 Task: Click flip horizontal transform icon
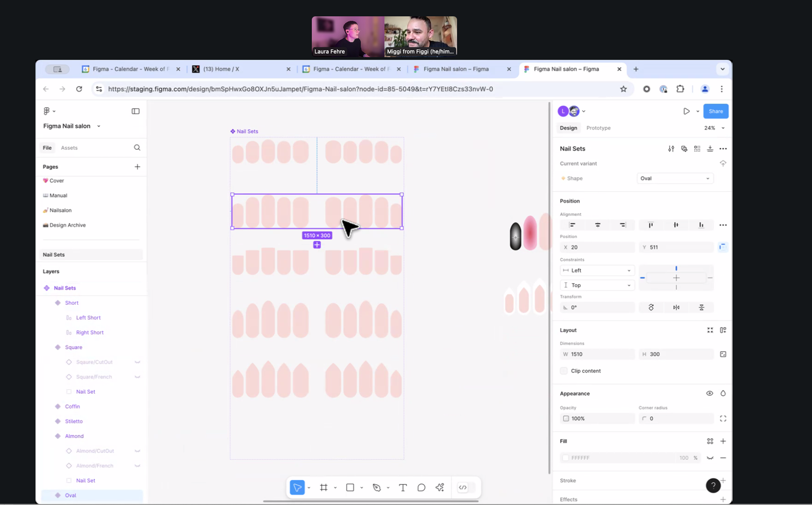tap(676, 307)
